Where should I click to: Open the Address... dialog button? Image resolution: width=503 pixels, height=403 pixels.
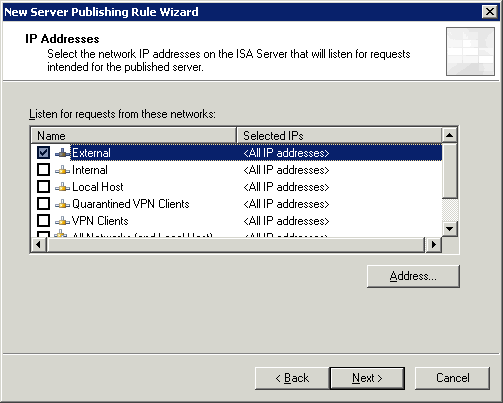pyautogui.click(x=413, y=276)
